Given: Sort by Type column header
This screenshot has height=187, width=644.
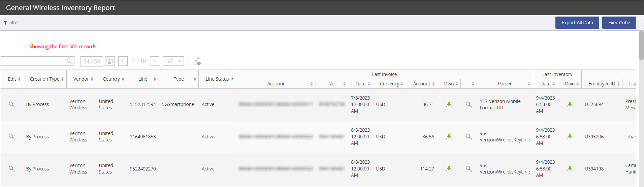Looking at the screenshot, I should pos(179,79).
